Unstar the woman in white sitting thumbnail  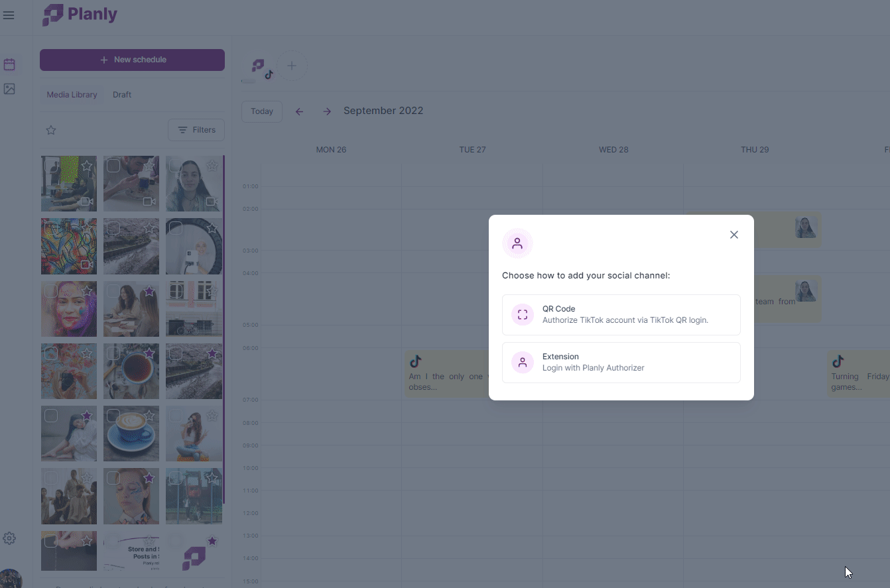point(87,416)
